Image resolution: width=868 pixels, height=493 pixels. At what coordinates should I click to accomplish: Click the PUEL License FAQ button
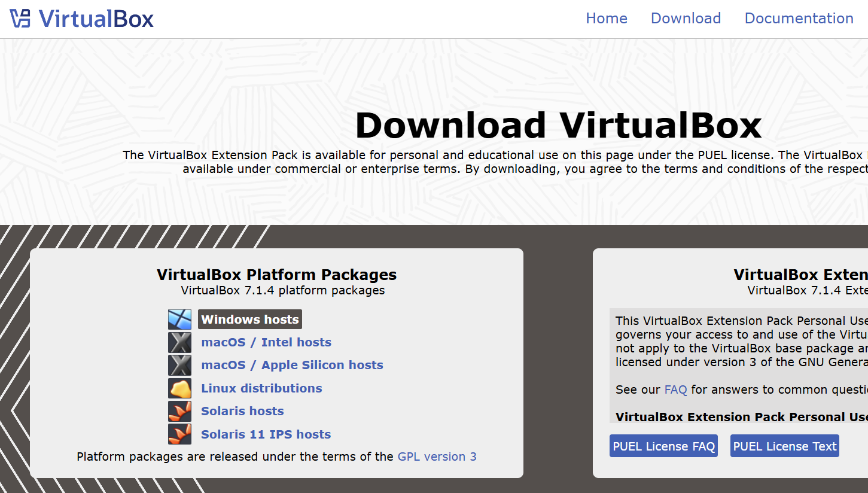point(664,446)
